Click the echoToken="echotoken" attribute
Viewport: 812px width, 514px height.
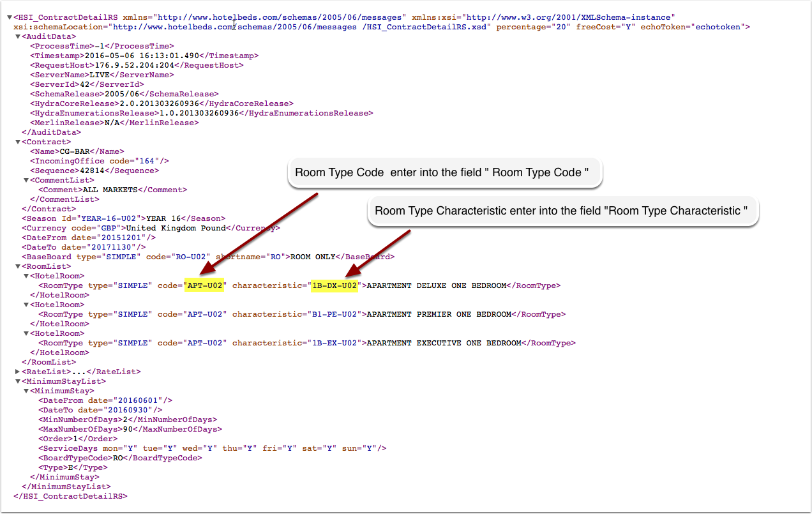click(693, 27)
